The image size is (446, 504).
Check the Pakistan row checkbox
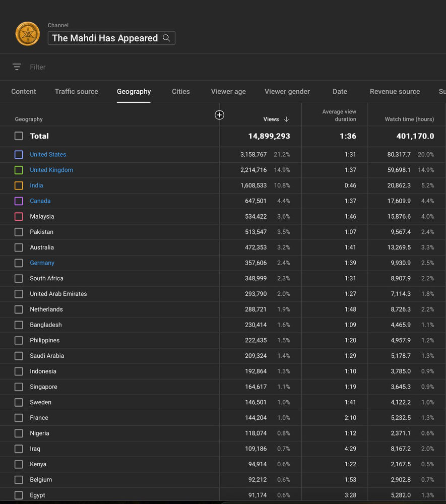point(19,232)
